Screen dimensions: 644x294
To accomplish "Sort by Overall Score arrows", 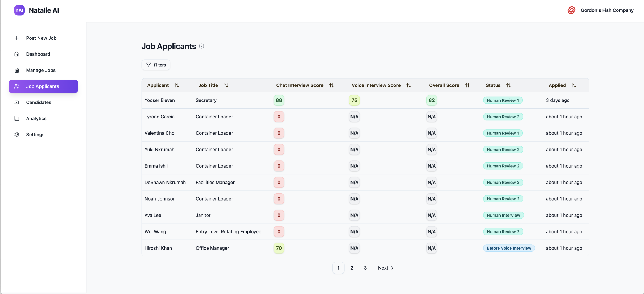I will pos(467,85).
